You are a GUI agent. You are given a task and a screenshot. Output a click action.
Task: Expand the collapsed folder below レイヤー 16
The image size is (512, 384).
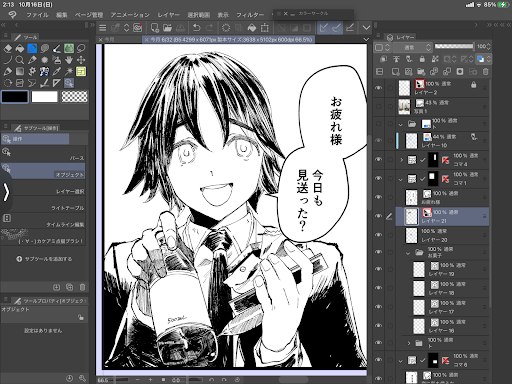(409, 343)
